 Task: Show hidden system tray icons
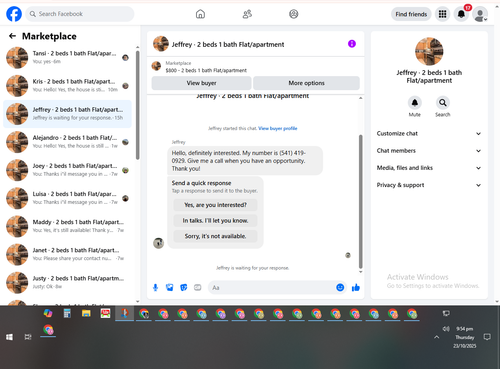pyautogui.click(x=436, y=337)
